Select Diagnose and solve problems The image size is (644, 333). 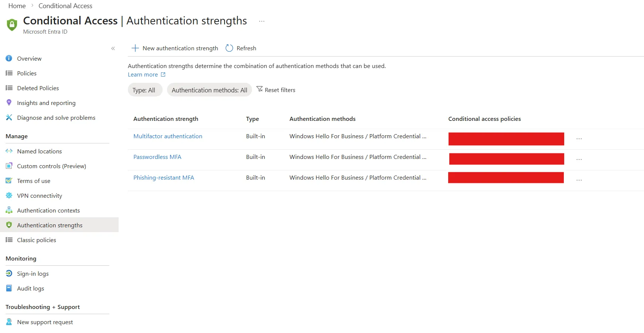click(x=56, y=118)
